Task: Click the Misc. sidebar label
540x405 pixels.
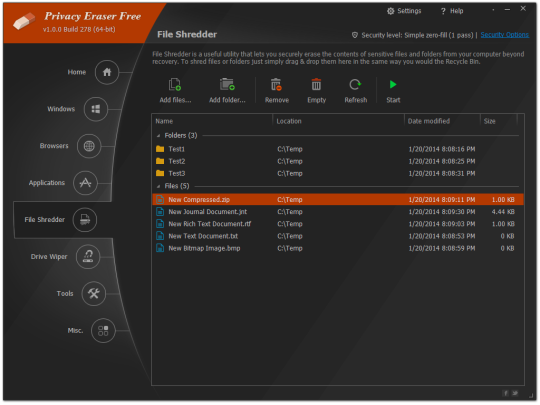Action: (75, 331)
